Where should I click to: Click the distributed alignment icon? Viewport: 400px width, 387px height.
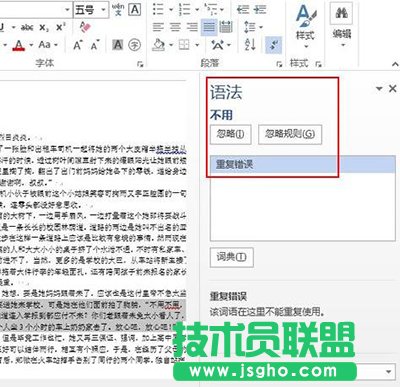pos(226,27)
